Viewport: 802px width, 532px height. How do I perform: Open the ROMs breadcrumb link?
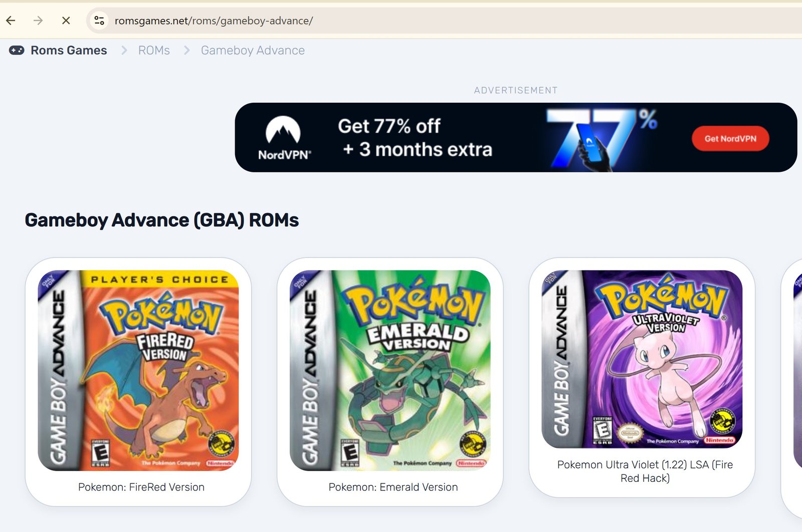point(153,50)
